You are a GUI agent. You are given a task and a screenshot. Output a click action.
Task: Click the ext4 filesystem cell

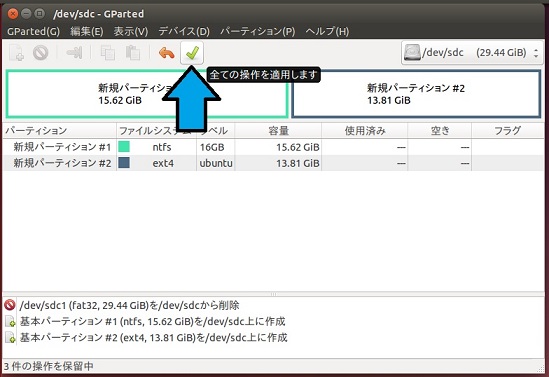[163, 163]
